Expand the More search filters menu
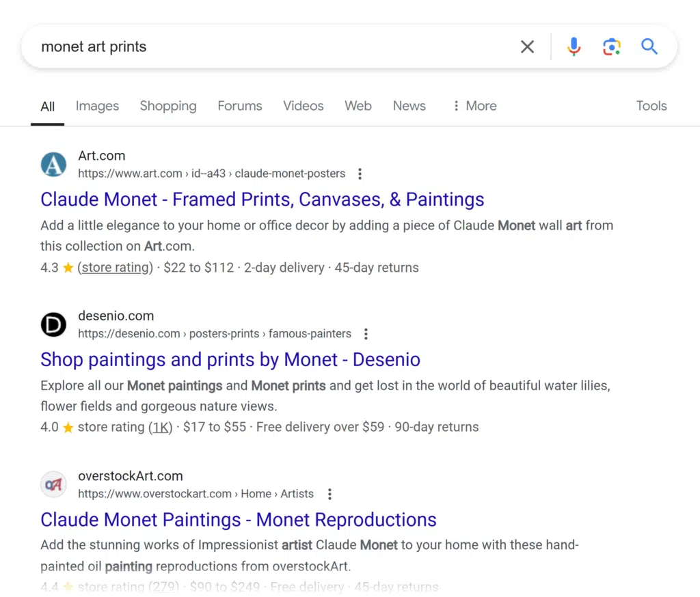Viewport: 700px width, 597px height. tap(474, 106)
